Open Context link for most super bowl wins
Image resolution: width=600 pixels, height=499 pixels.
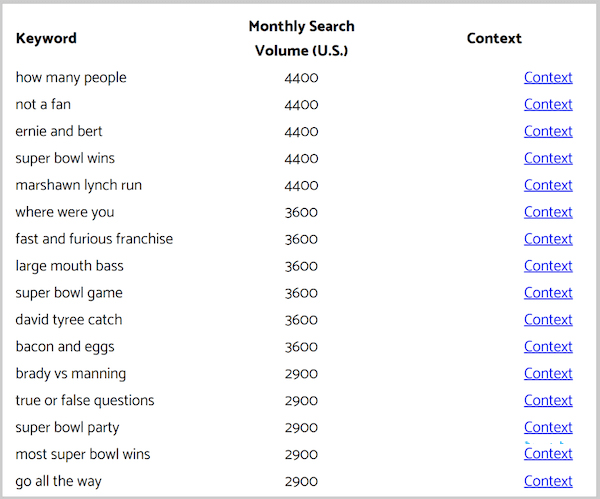click(548, 454)
